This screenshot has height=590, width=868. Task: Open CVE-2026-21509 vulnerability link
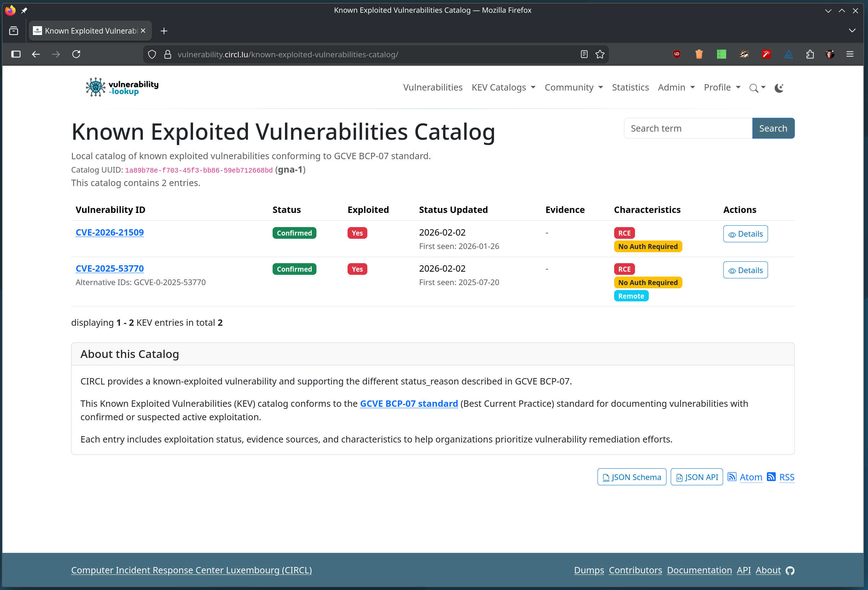coord(110,232)
